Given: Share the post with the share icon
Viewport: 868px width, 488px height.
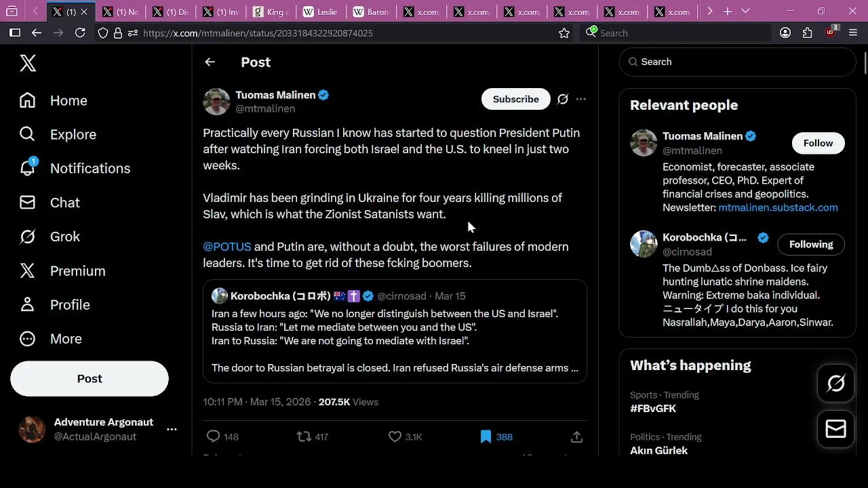Looking at the screenshot, I should (x=576, y=436).
